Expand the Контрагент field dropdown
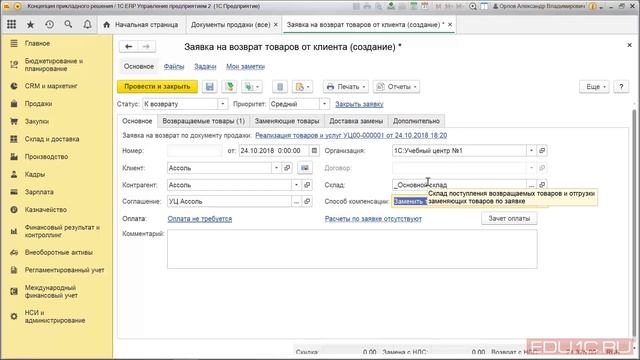 point(297,185)
